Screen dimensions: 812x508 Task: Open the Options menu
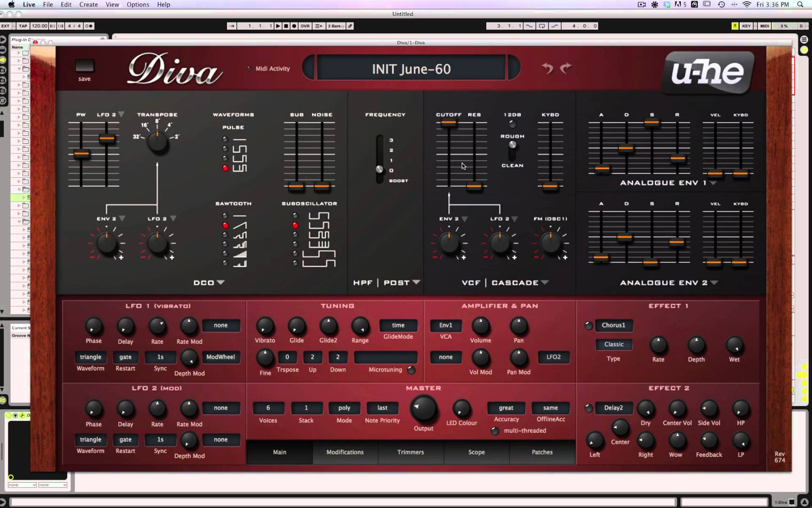click(x=138, y=4)
